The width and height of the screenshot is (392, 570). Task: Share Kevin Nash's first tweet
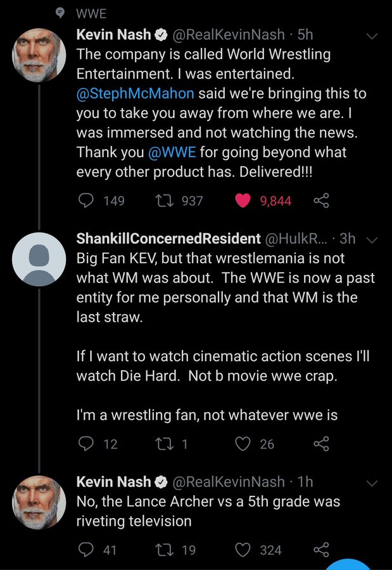pos(322,200)
